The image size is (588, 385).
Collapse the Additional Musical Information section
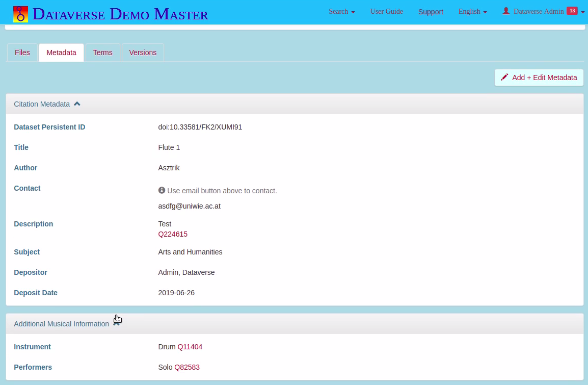pos(117,324)
